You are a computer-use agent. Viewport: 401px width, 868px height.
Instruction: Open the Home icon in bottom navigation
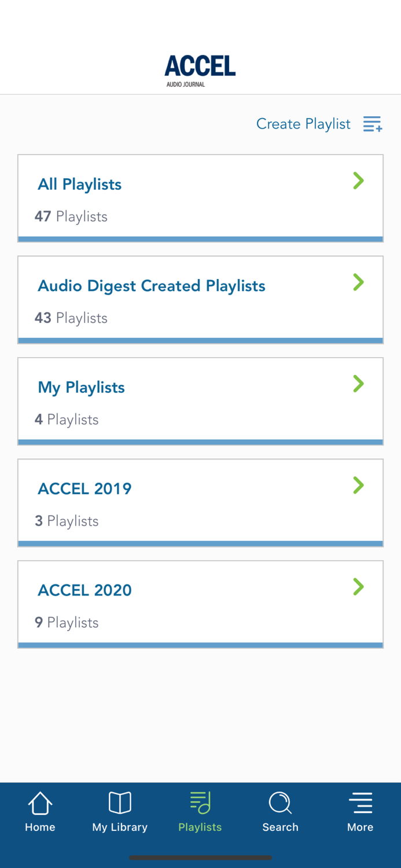[x=39, y=803]
